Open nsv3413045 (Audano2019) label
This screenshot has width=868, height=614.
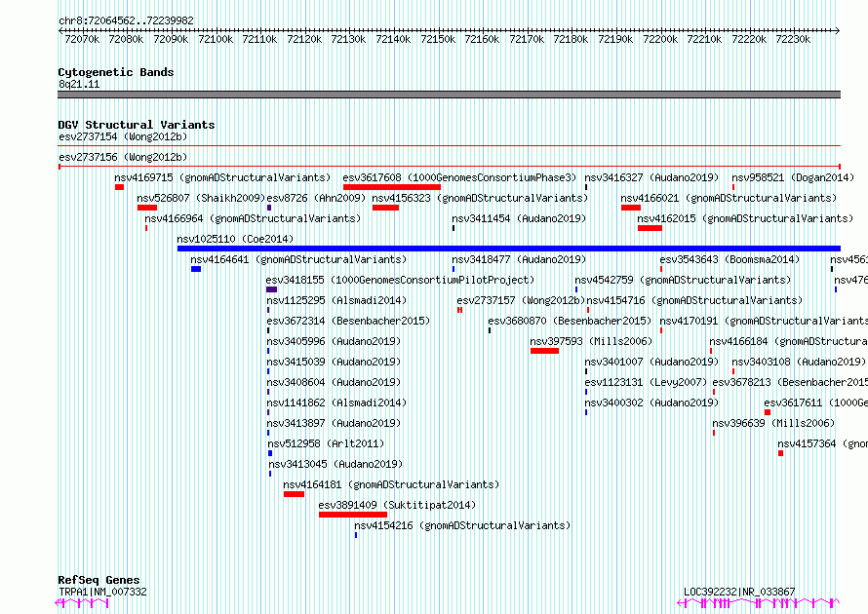tap(335, 464)
